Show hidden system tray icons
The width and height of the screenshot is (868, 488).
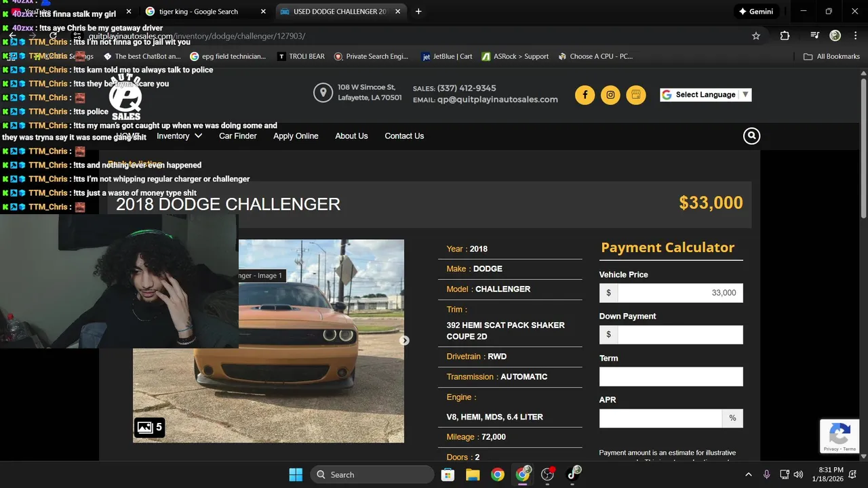[x=749, y=474]
